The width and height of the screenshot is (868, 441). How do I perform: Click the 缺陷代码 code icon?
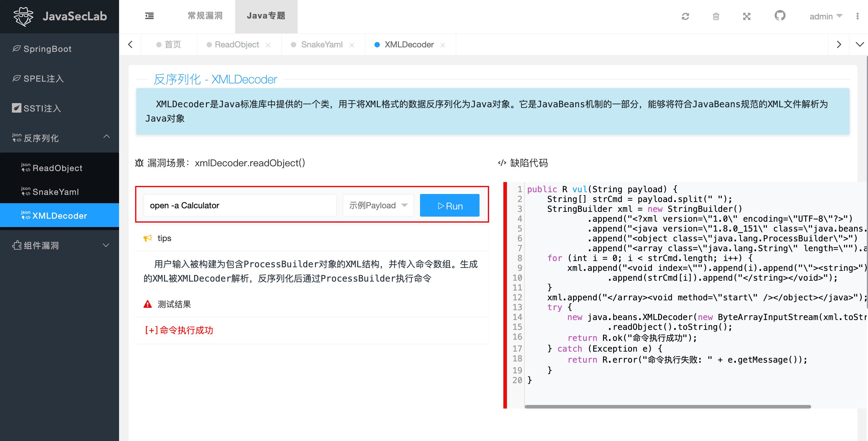(x=502, y=163)
